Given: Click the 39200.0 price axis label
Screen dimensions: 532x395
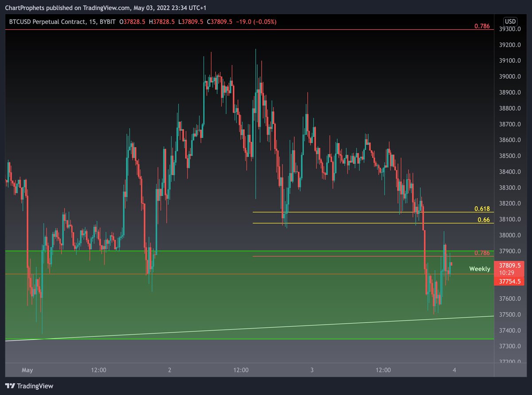Looking at the screenshot, I should 509,45.
